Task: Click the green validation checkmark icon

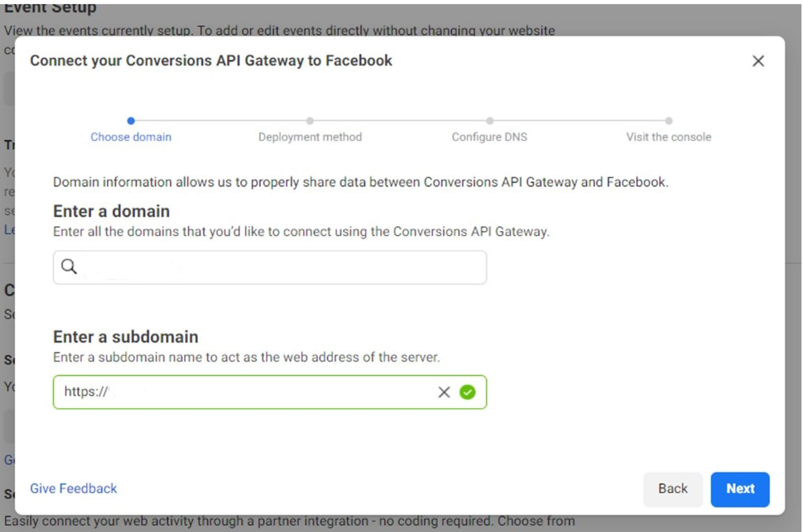Action: click(467, 392)
